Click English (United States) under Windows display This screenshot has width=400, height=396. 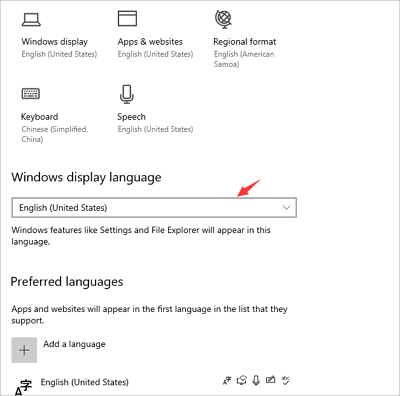pyautogui.click(x=59, y=54)
